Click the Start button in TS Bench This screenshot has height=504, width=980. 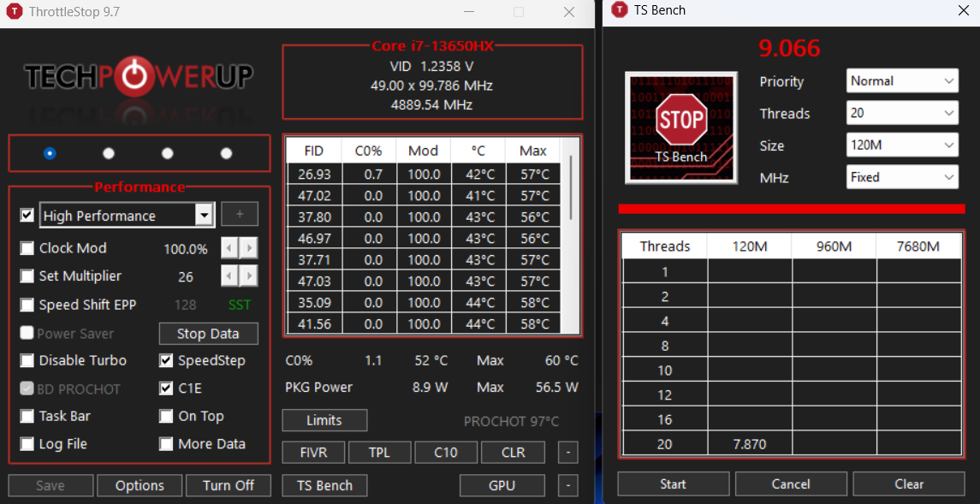673,484
